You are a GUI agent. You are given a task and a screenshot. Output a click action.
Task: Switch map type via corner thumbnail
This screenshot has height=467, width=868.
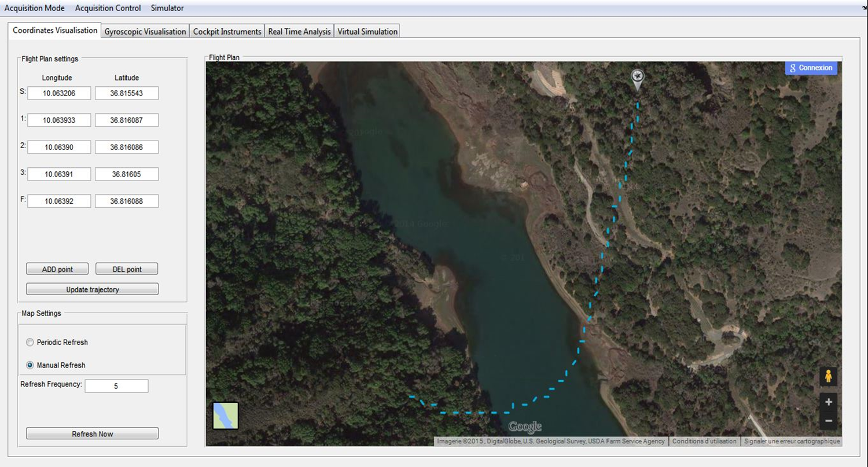coord(226,415)
